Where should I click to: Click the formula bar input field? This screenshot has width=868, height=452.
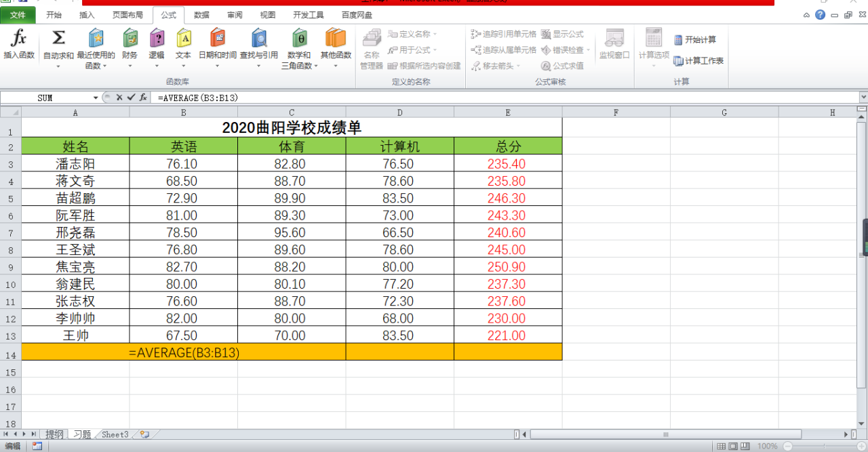pyautogui.click(x=505, y=98)
